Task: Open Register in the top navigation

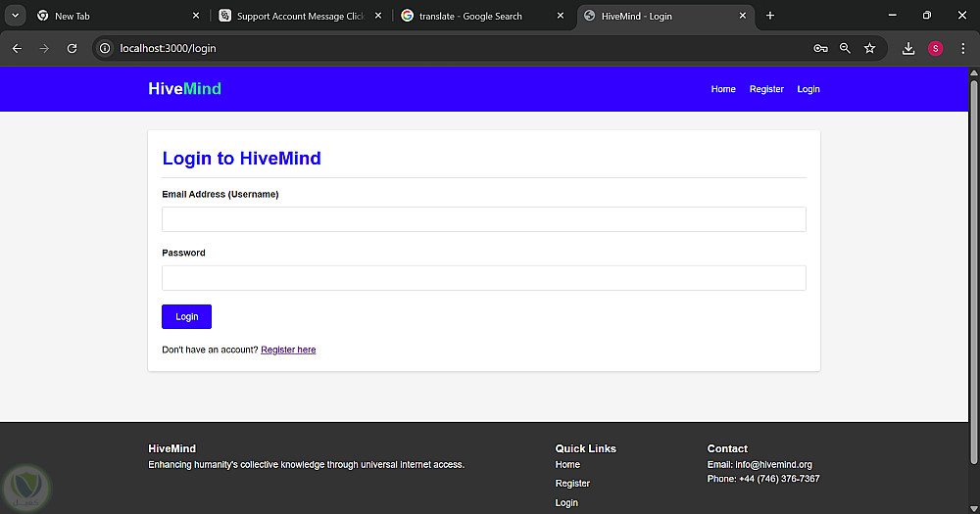Action: click(x=766, y=89)
